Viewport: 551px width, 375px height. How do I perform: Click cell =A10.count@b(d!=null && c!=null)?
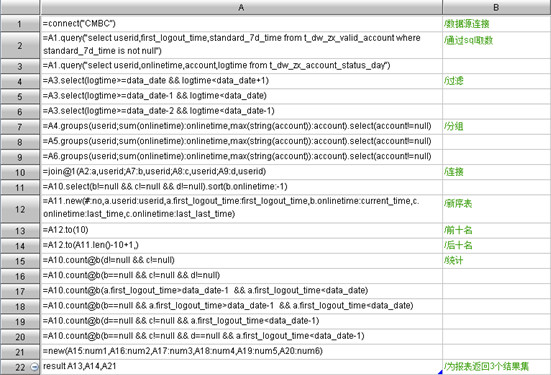tap(241, 260)
